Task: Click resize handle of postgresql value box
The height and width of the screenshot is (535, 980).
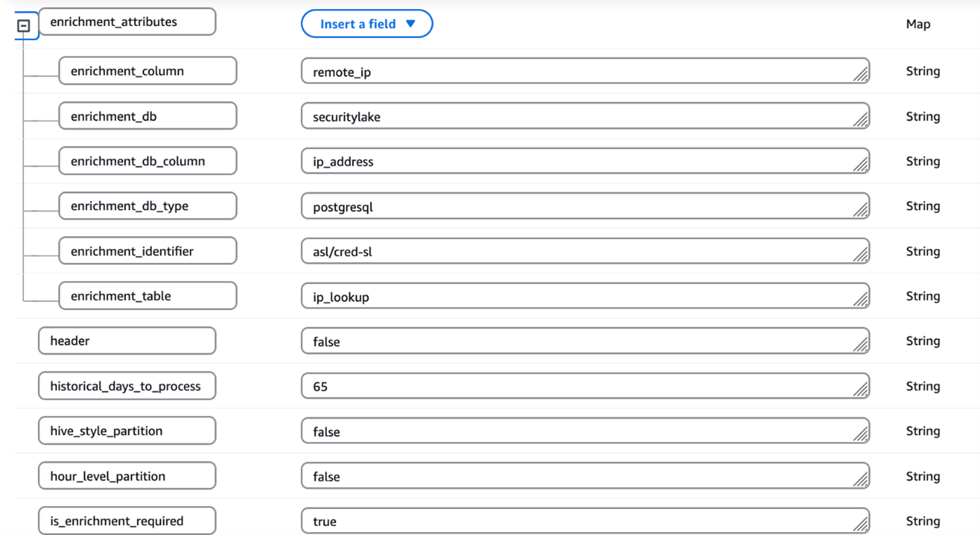Action: (860, 210)
